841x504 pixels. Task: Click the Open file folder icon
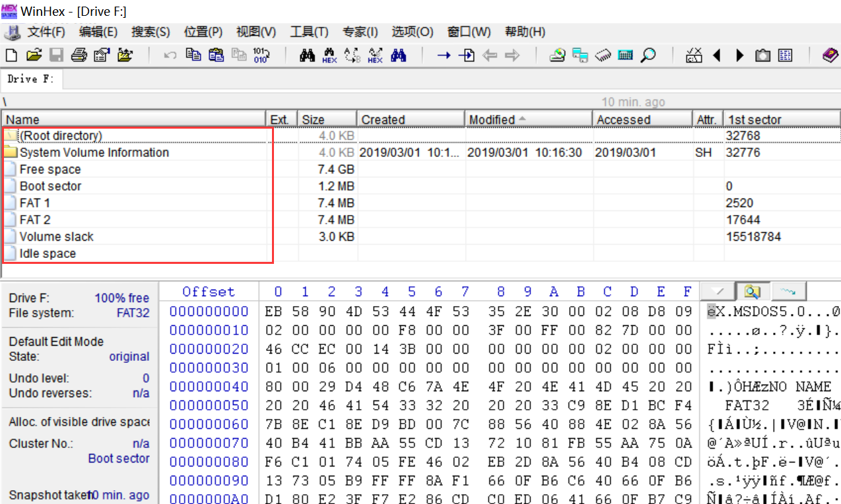click(x=34, y=55)
